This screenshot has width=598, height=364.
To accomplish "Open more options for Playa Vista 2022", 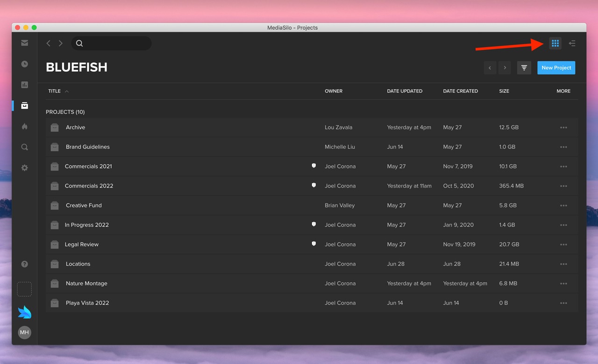I will (563, 303).
